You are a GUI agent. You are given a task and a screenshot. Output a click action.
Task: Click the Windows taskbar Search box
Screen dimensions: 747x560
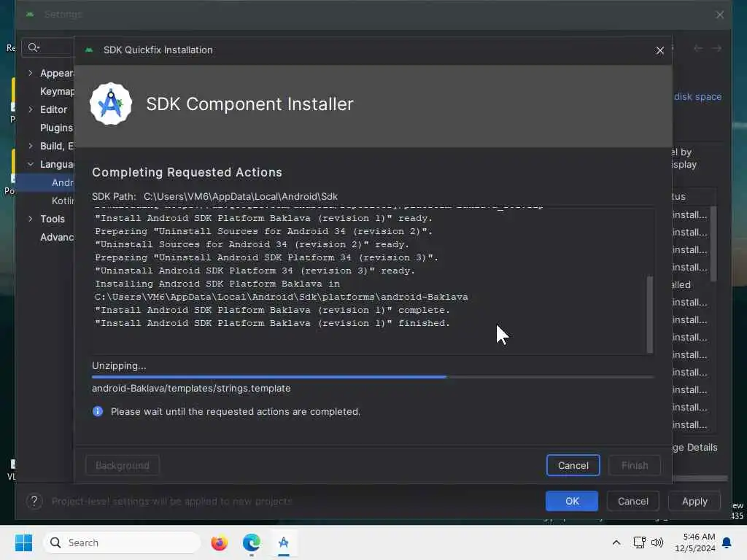[122, 542]
